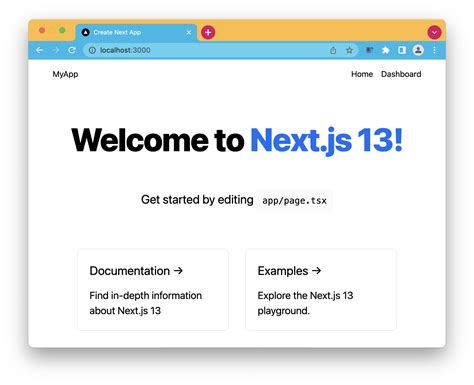
Task: Open a new tab with plus button
Action: click(x=208, y=32)
